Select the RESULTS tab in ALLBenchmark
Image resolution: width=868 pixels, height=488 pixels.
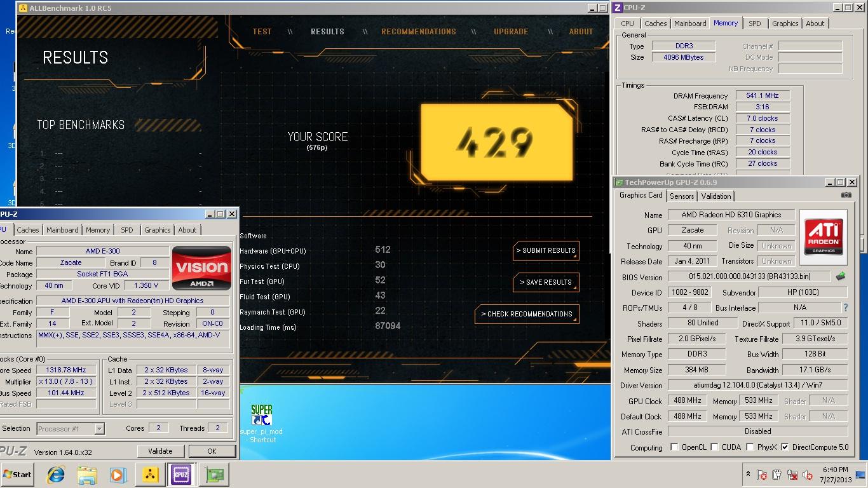(327, 31)
